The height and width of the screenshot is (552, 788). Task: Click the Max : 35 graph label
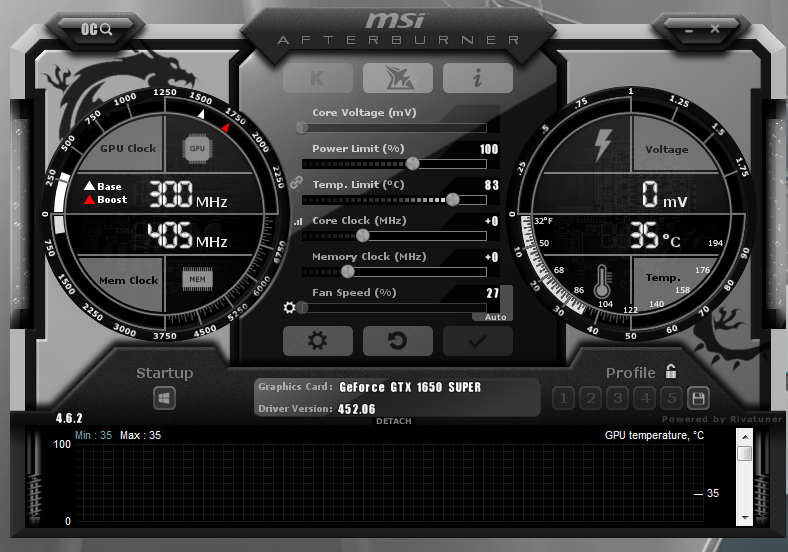(x=140, y=435)
